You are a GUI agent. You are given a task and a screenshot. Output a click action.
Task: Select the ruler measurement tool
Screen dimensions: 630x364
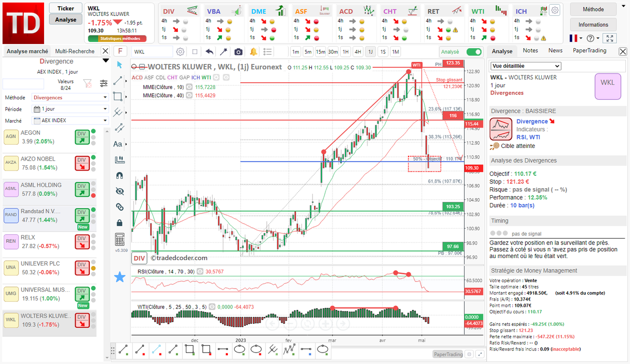(120, 159)
